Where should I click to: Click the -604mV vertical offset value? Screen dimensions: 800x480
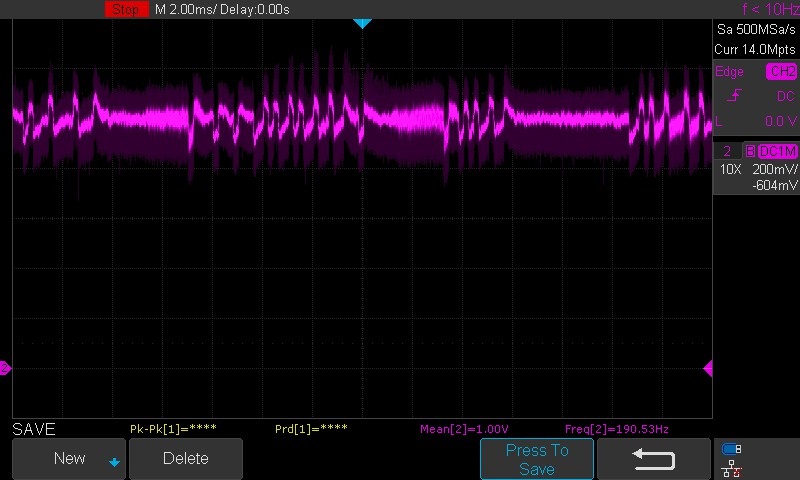click(774, 186)
